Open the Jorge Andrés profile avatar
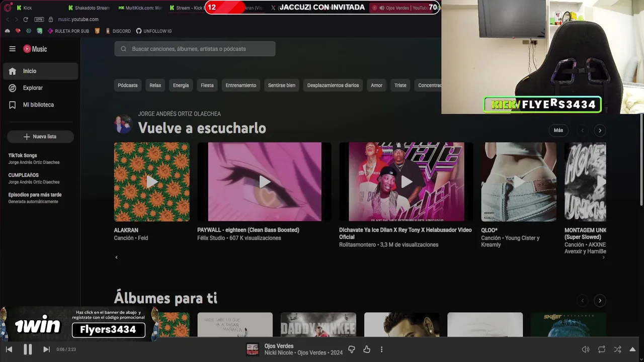The image size is (644, 362). tap(123, 124)
